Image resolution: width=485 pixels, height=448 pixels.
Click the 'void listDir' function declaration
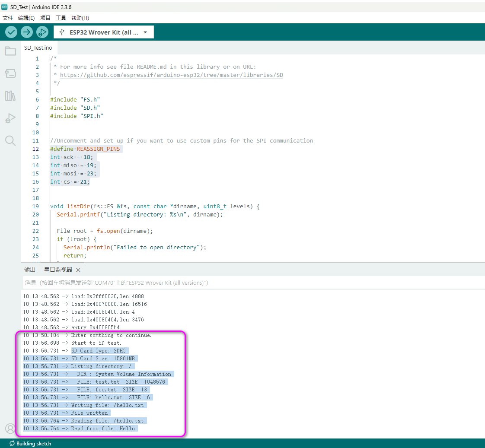pyautogui.click(x=155, y=206)
